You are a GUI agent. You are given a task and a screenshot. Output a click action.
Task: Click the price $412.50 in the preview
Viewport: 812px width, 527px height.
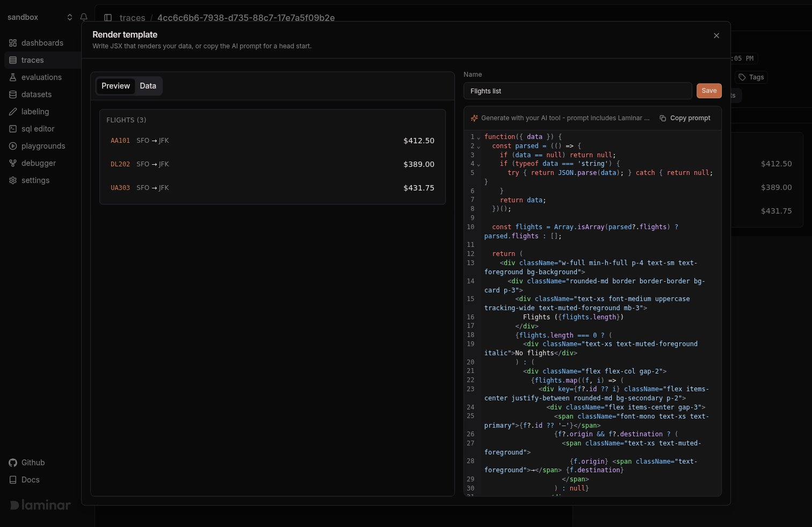coord(419,141)
